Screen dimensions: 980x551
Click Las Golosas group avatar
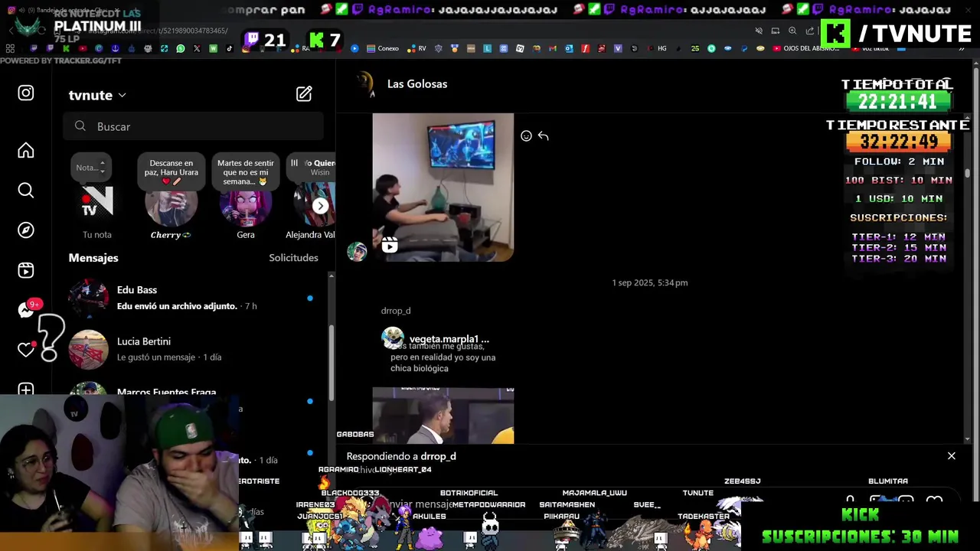pyautogui.click(x=365, y=84)
